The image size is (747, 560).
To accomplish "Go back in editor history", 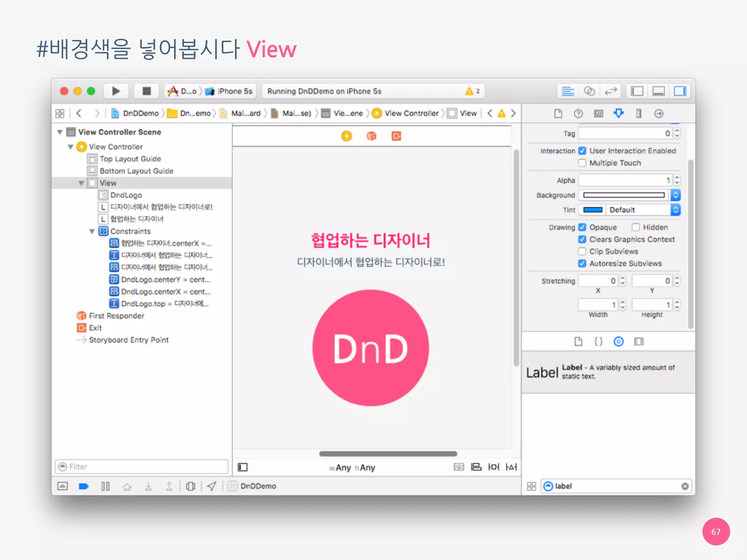I will tap(79, 113).
